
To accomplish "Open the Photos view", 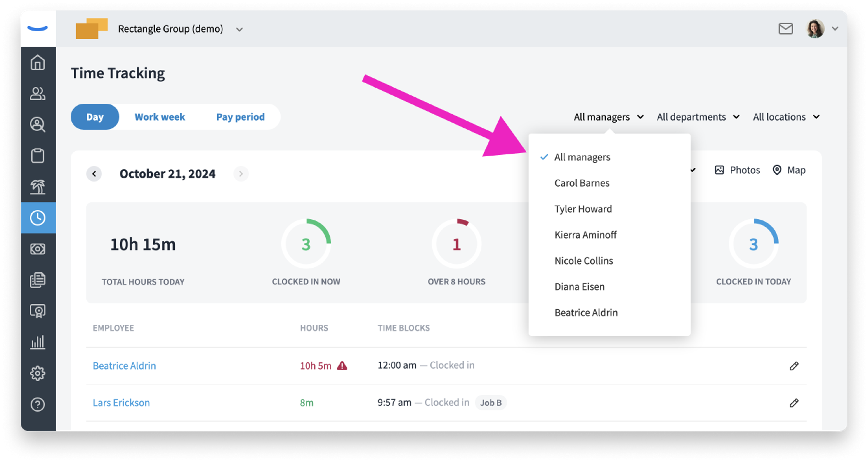I will pos(737,170).
